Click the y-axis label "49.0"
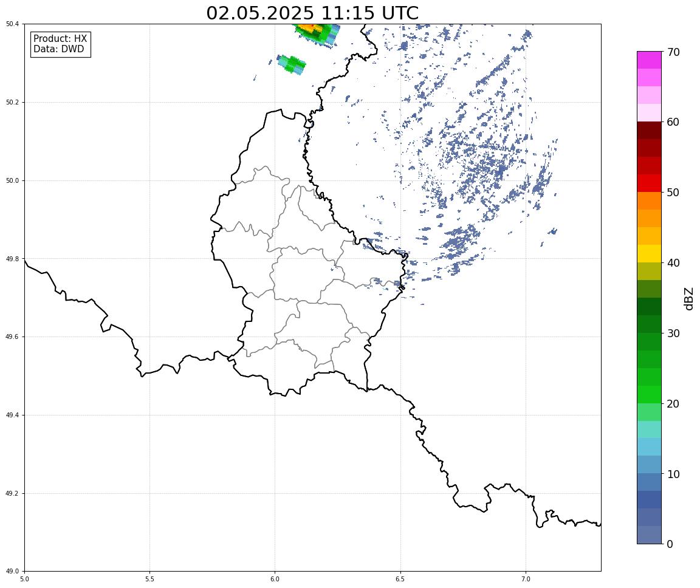 13,572
